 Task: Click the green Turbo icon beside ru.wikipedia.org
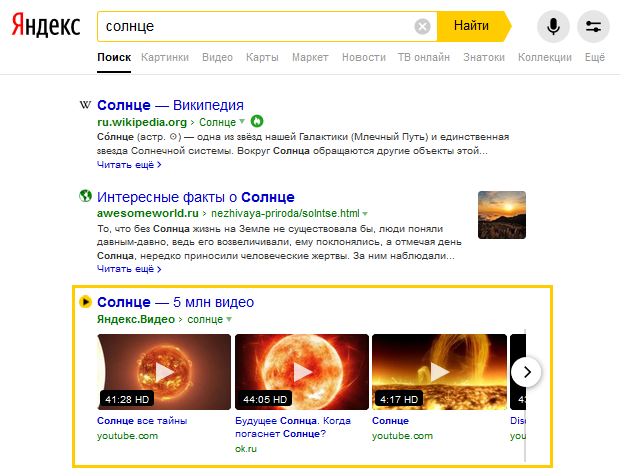click(x=257, y=121)
